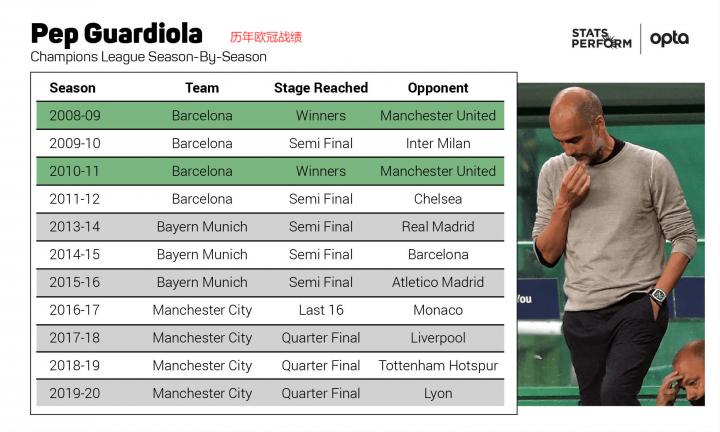Click the red Chinese caption text
Image resolution: width=720 pixels, height=432 pixels.
(266, 37)
